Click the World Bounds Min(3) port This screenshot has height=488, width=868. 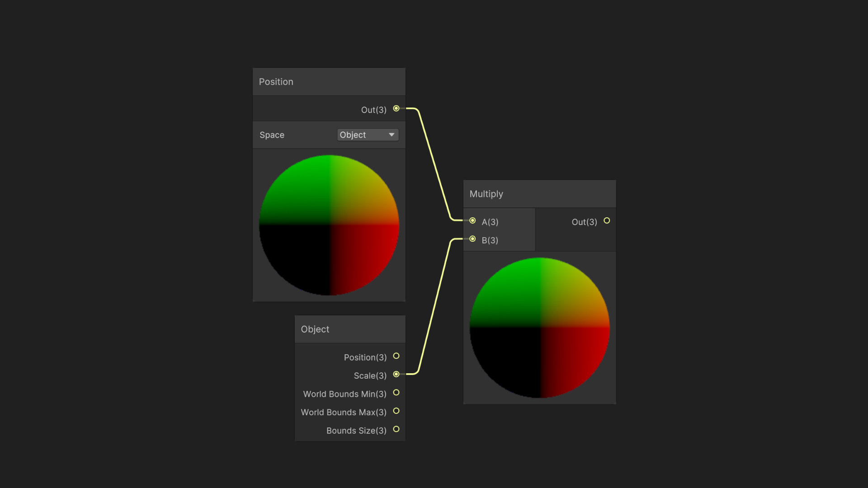pyautogui.click(x=396, y=393)
